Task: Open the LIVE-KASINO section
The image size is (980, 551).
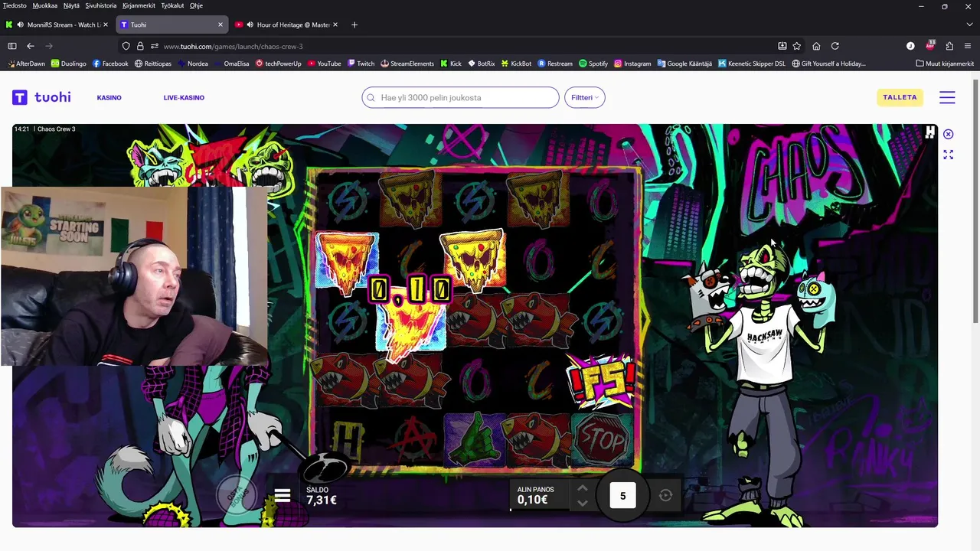Action: pos(184,97)
